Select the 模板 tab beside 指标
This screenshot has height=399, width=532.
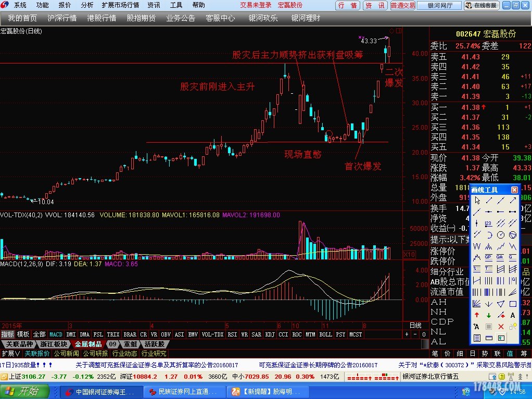(23, 334)
